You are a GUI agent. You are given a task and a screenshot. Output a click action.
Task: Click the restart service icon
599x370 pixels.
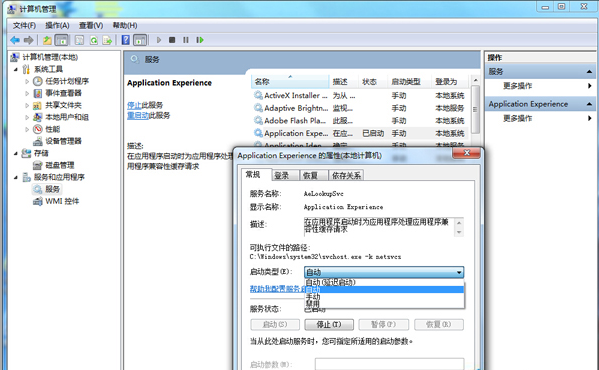click(x=200, y=40)
